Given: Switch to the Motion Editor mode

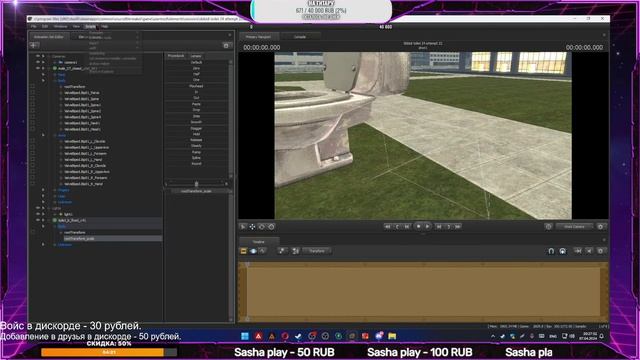Looking at the screenshot, I should pyautogui.click(x=253, y=251).
